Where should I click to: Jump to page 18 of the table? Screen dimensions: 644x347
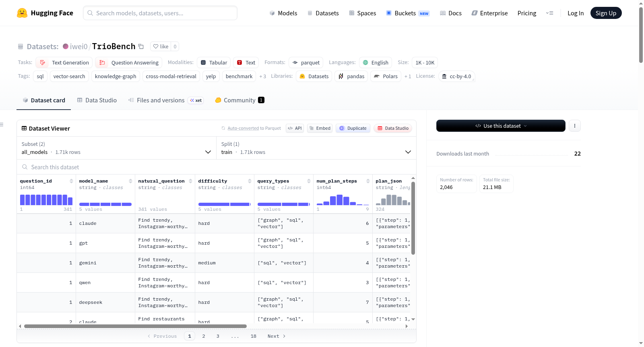pyautogui.click(x=254, y=336)
